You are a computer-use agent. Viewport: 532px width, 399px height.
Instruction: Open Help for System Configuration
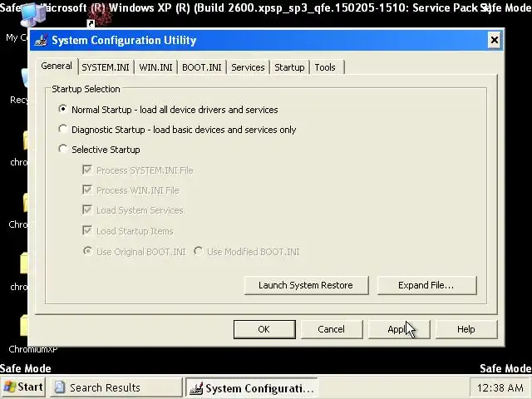point(466,329)
